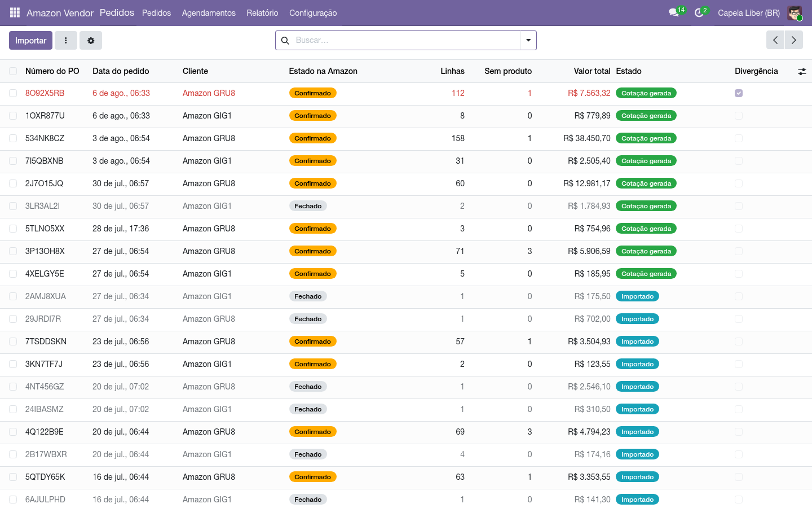
Task: Select the row checkbox for 7I5QBXNB
Action: [13, 161]
